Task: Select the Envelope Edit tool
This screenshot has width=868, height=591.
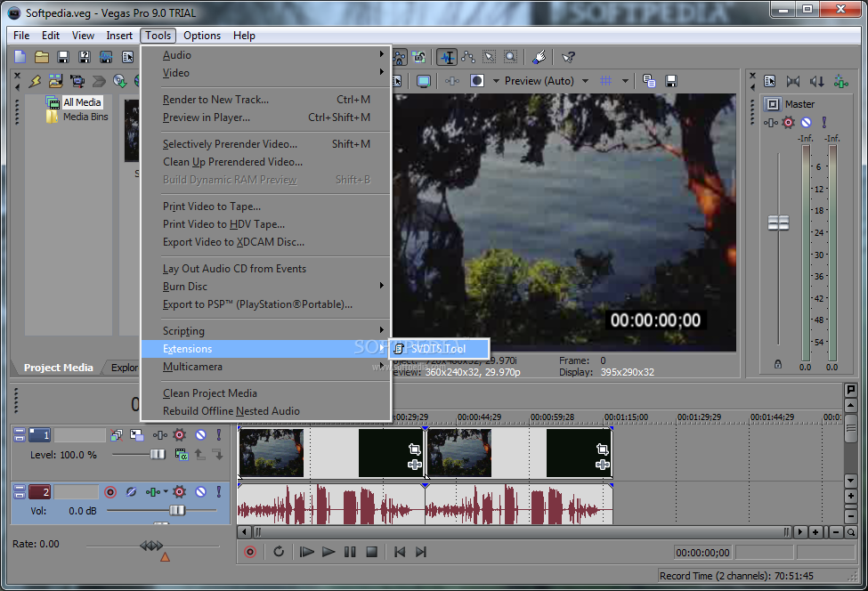Action: coord(468,57)
